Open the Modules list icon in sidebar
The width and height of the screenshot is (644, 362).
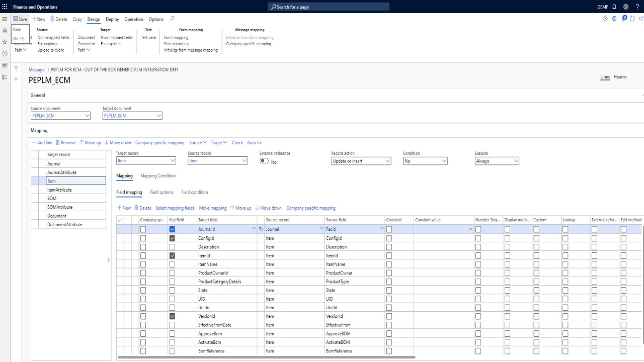pyautogui.click(x=5, y=77)
